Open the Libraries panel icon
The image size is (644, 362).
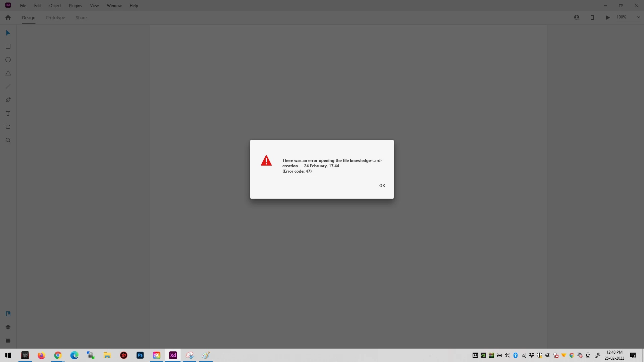tap(8, 314)
